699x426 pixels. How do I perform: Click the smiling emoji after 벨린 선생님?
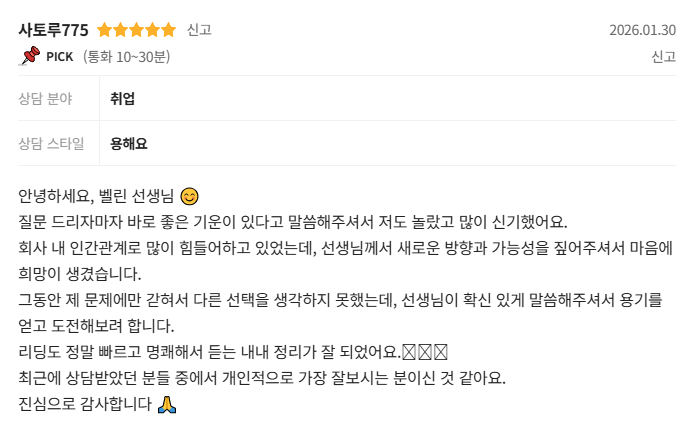tap(189, 196)
